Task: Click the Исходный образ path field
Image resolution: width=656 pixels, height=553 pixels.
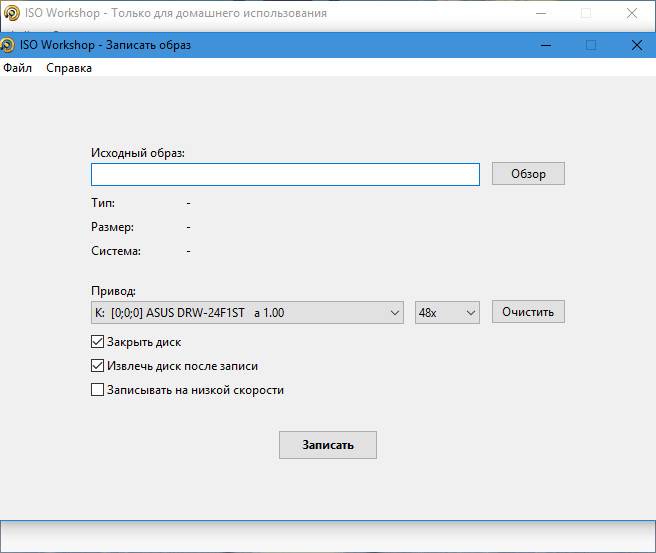Action: pos(285,174)
